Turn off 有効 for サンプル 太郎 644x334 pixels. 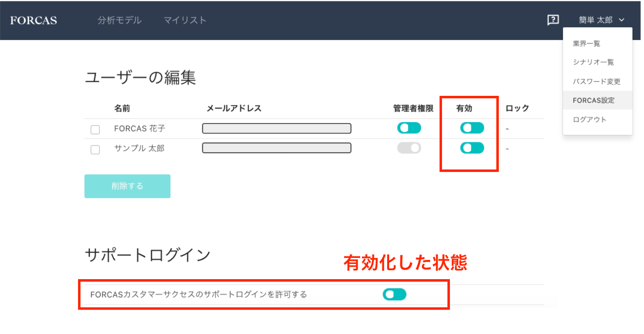(x=472, y=148)
